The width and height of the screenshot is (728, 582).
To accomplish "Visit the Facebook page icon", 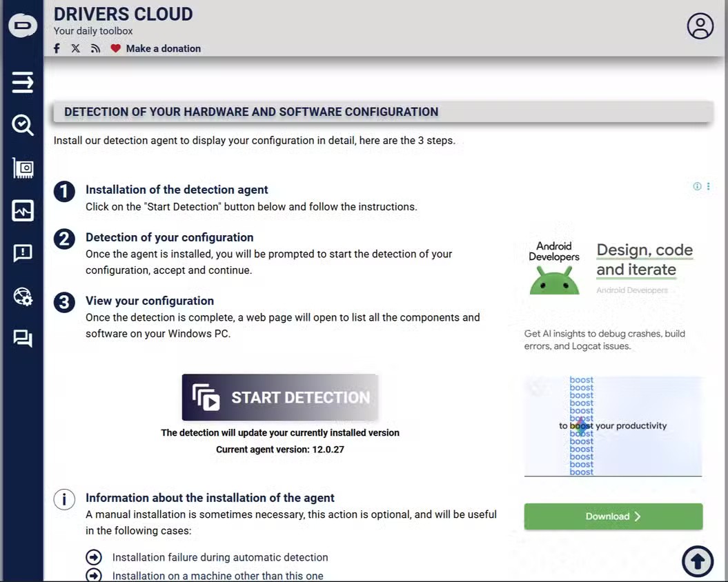I will pyautogui.click(x=57, y=48).
